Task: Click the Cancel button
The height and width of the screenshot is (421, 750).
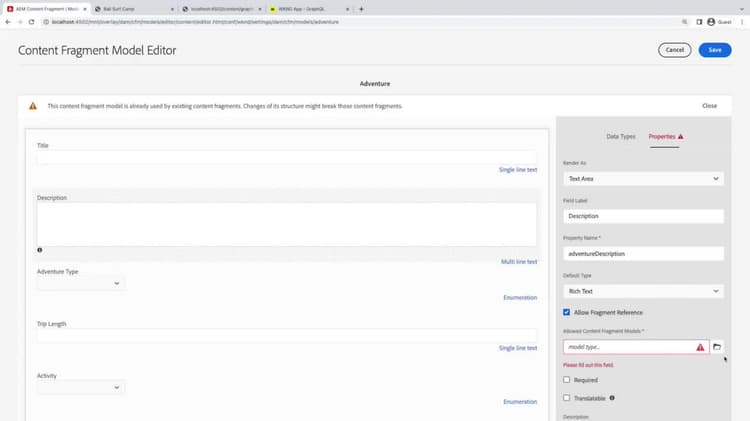Action: [674, 50]
